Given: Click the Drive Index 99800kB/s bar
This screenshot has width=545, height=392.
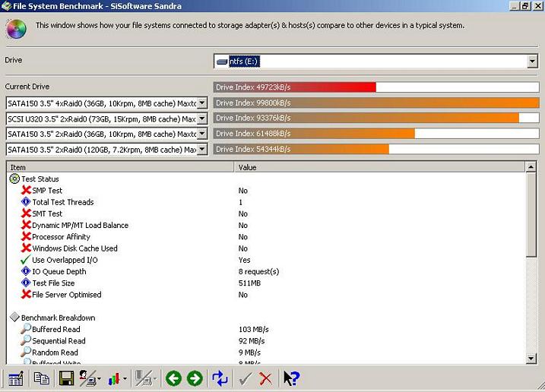Looking at the screenshot, I should coord(376,103).
